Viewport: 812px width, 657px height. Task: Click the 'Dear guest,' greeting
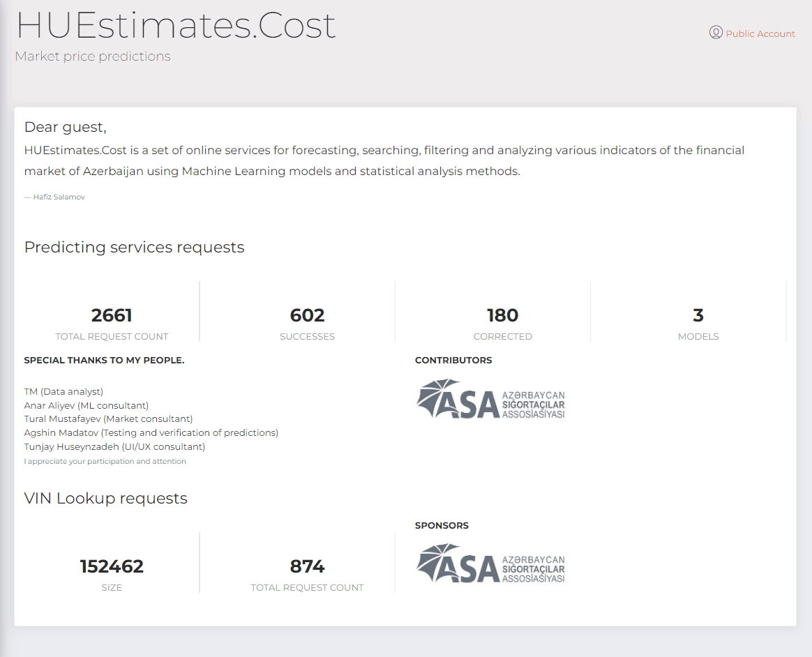coord(66,127)
